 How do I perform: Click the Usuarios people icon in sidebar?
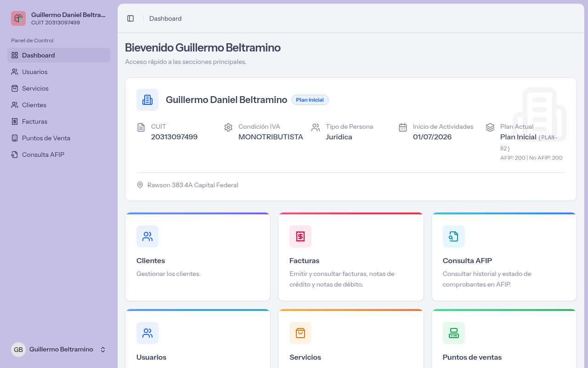tap(15, 72)
